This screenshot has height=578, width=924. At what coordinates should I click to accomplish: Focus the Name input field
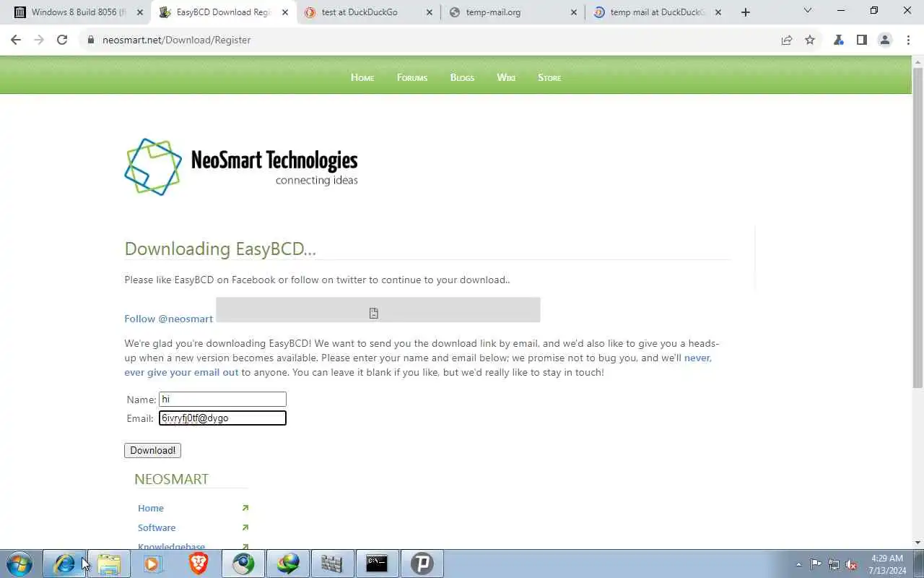[222, 399]
